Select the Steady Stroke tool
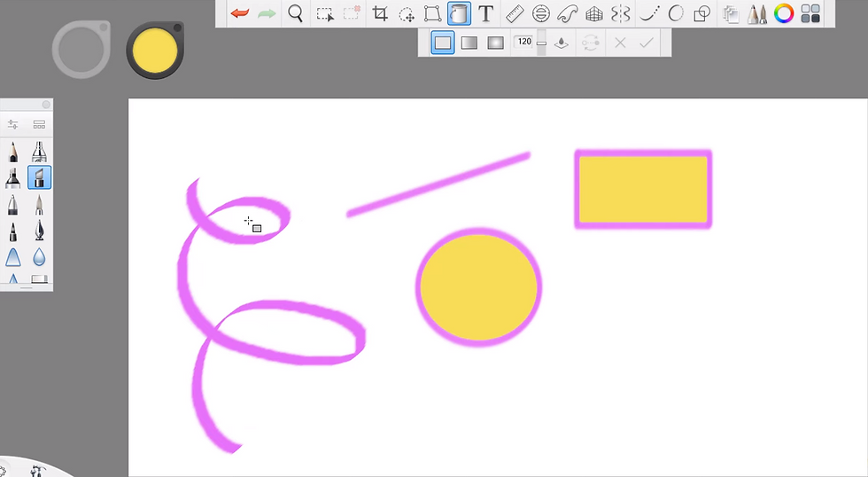The image size is (868, 477). [648, 13]
